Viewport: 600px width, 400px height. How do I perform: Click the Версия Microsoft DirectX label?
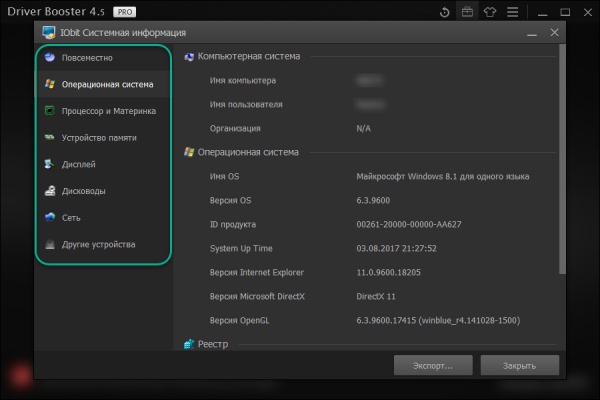[257, 296]
